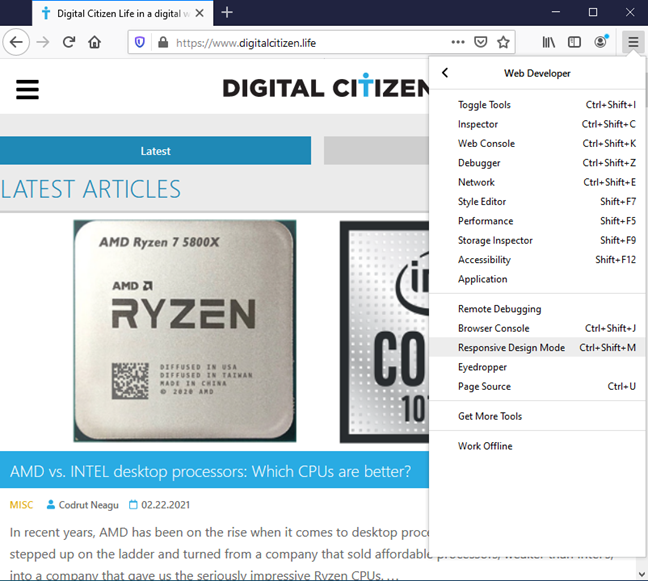Open the Web Console
Screen dimensions: 648x581
(x=537, y=144)
